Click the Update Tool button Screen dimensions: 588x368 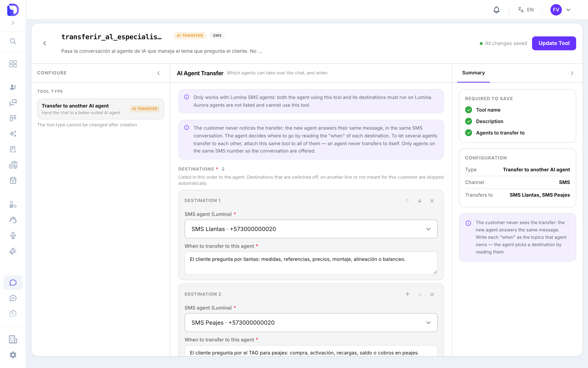click(554, 43)
